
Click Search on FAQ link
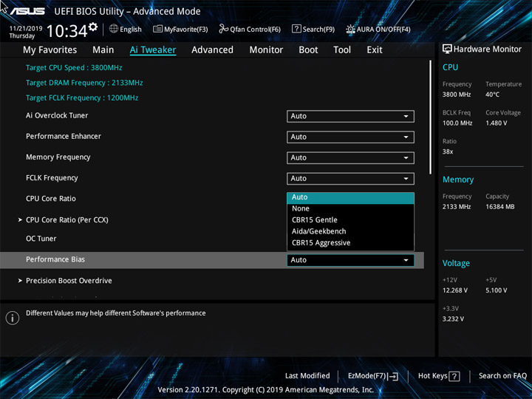pos(502,376)
